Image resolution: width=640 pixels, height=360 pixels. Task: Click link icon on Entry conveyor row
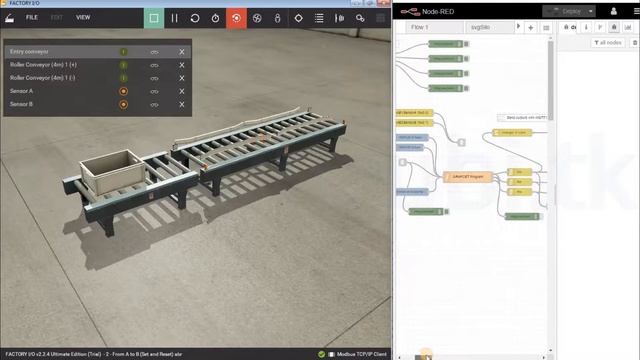pos(154,52)
